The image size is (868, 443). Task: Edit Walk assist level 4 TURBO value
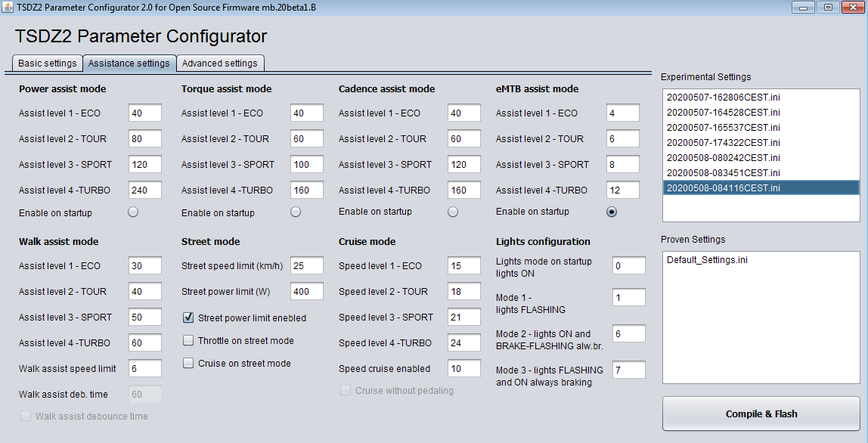[x=145, y=342]
